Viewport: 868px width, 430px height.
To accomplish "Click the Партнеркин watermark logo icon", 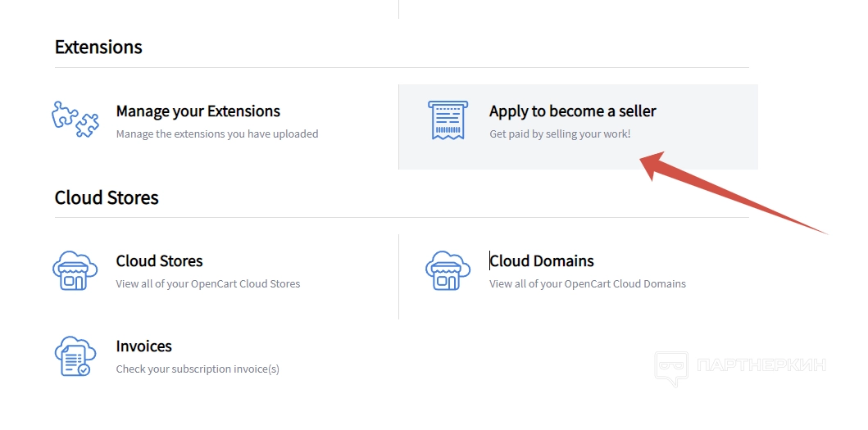I will click(671, 368).
